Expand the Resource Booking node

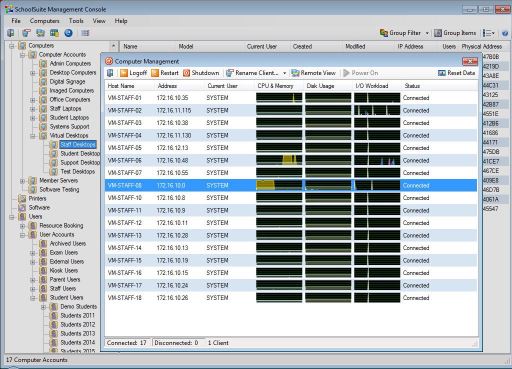(22, 226)
